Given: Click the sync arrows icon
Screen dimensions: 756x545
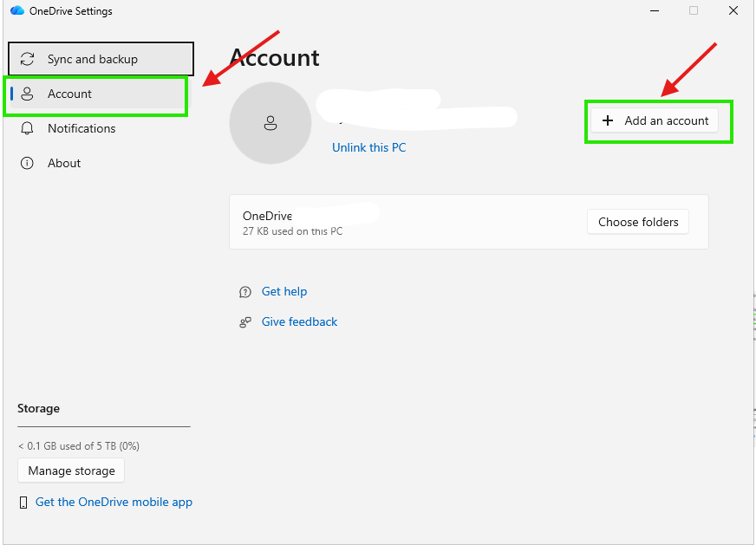Looking at the screenshot, I should [x=27, y=59].
